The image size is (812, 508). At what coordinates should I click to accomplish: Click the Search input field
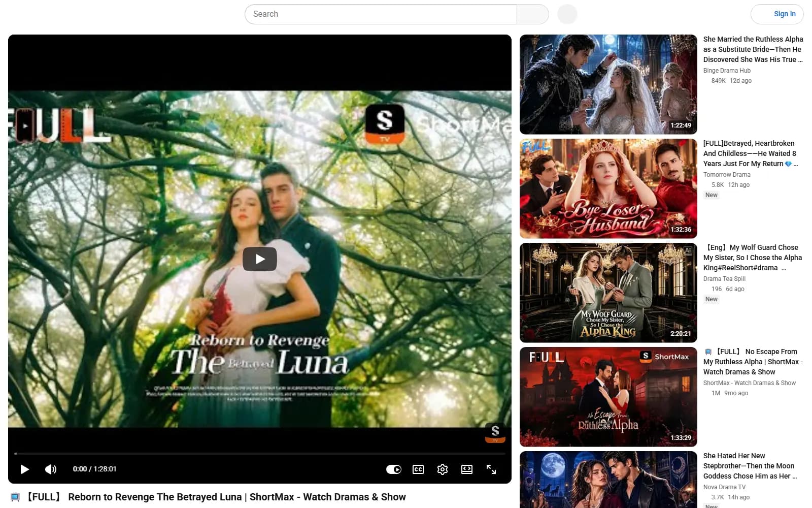pyautogui.click(x=381, y=14)
